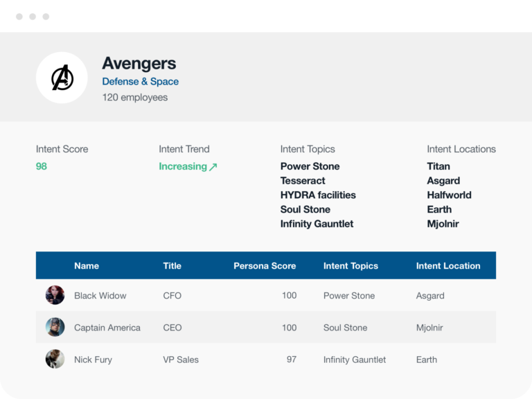Image resolution: width=532 pixels, height=399 pixels.
Task: Select HYDRA facilities intent topic
Action: point(318,195)
